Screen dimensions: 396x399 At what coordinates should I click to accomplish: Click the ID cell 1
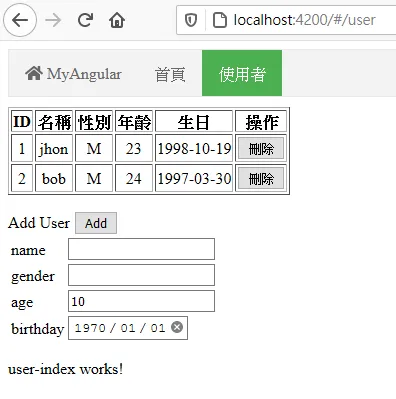22,148
